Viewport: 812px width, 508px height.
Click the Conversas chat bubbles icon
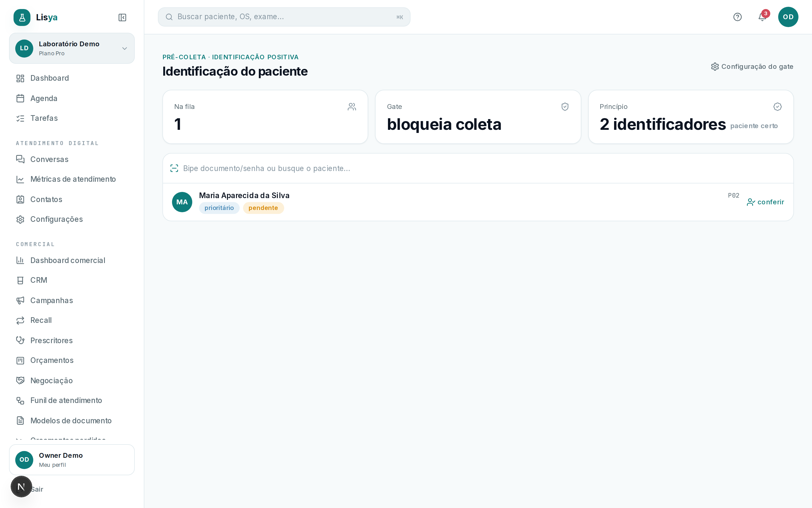[x=20, y=159]
